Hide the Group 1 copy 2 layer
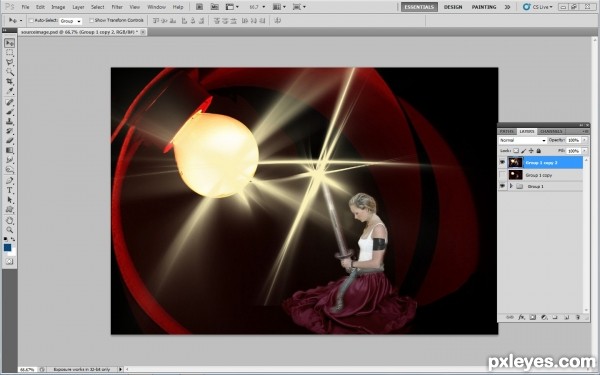Screen dimensions: 600x375 [502, 163]
